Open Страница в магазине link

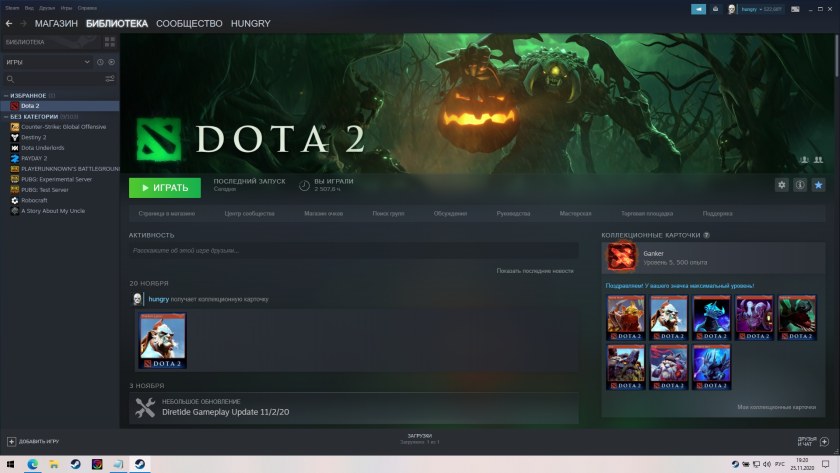click(x=167, y=213)
